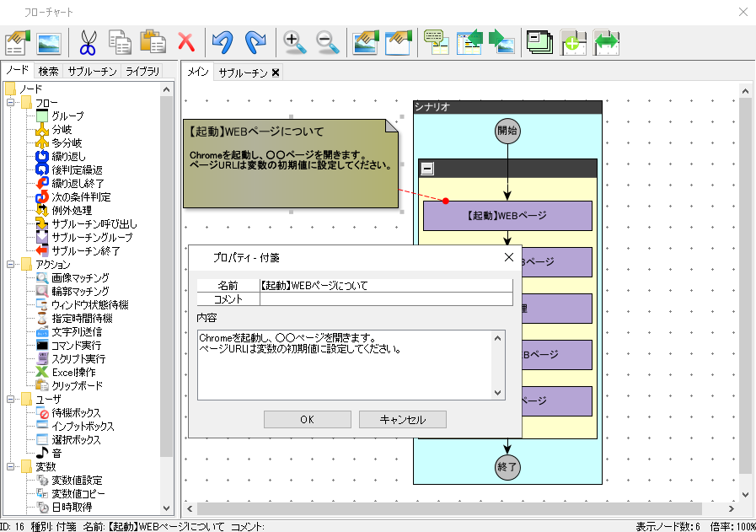Collapse the group box inside シナリオ

pyautogui.click(x=427, y=169)
